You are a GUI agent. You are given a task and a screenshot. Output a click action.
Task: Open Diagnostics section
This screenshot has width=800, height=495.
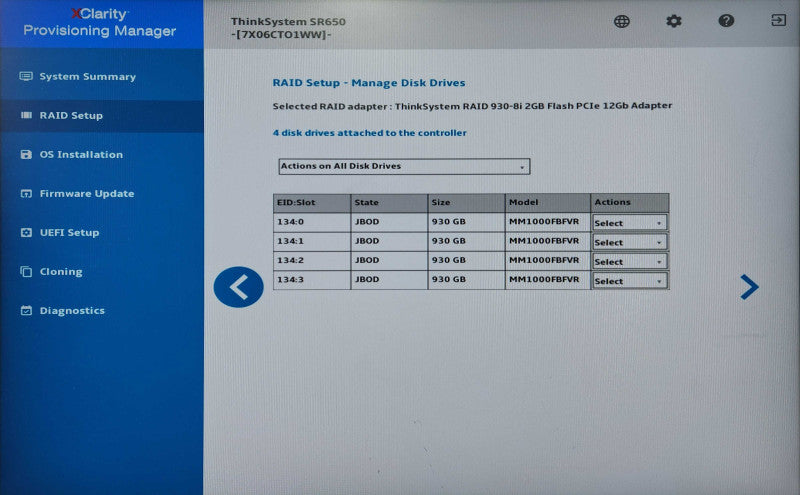point(72,310)
